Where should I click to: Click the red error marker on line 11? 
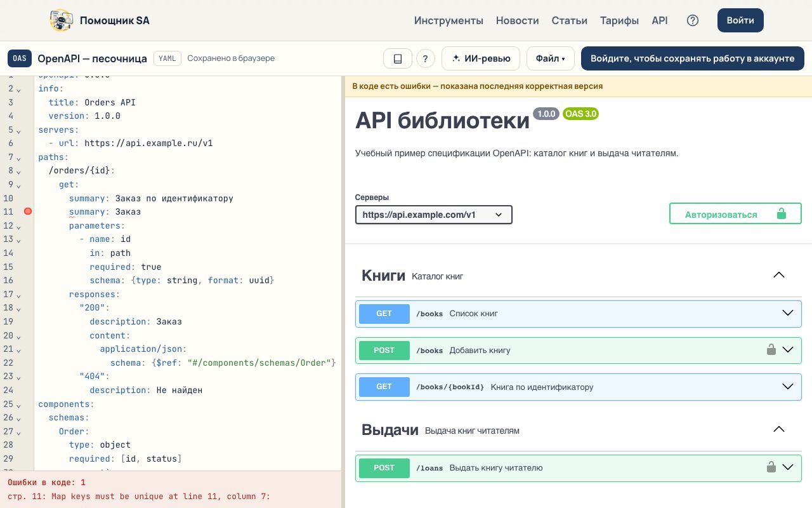(28, 211)
